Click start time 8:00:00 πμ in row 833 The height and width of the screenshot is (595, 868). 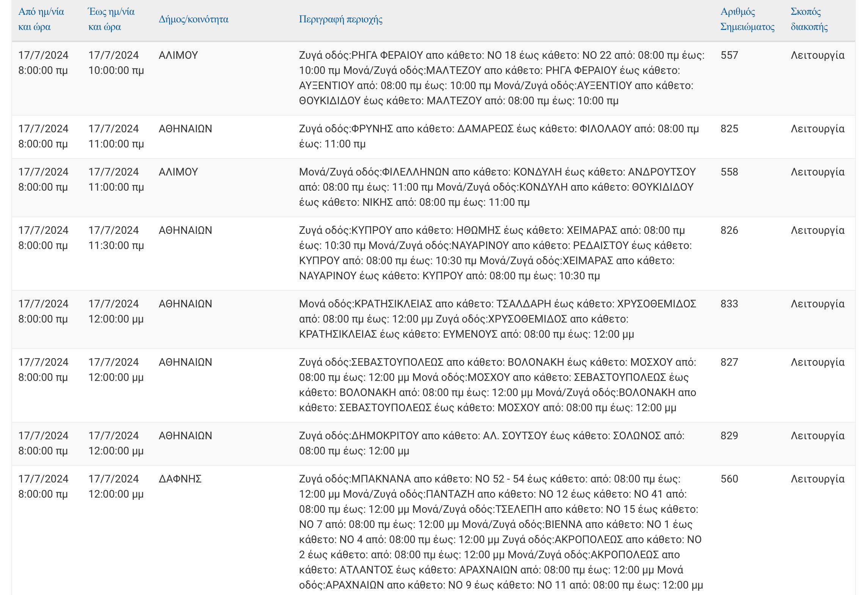[43, 319]
